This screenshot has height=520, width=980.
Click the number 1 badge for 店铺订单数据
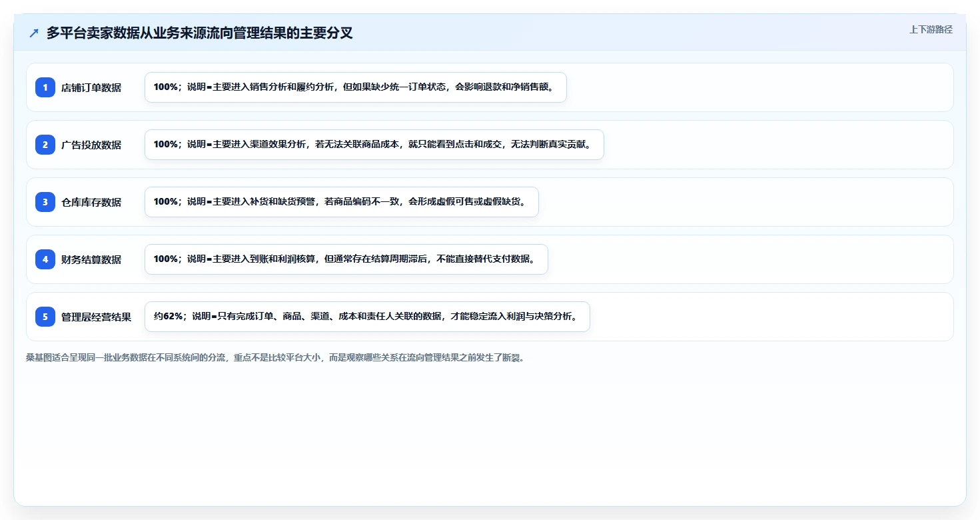[45, 87]
